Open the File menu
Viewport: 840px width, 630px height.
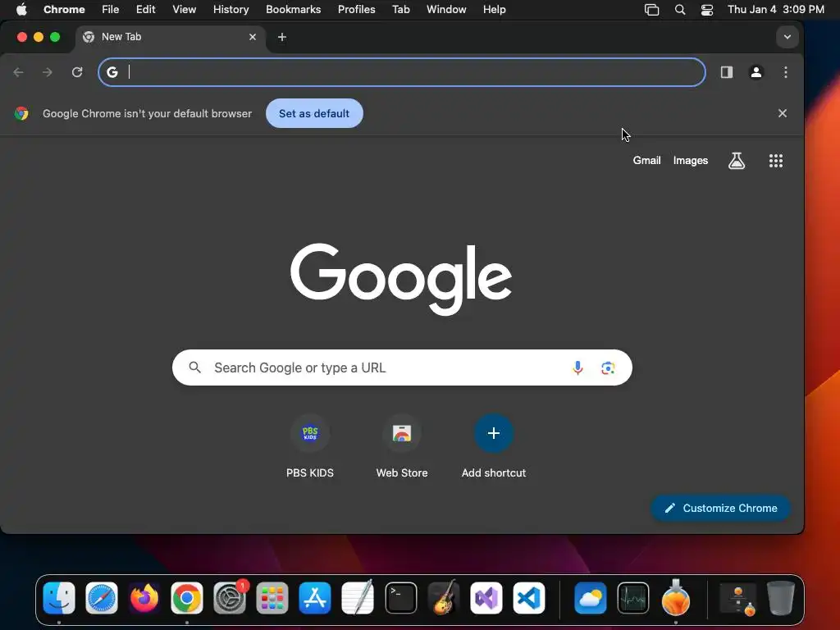click(x=111, y=9)
